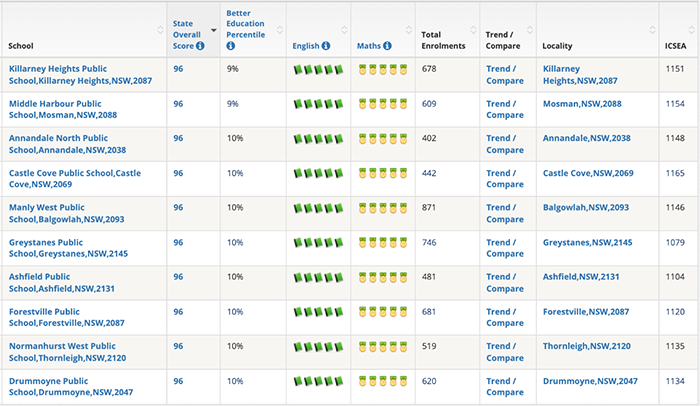Click Ashfield Public Maths medal rating icons

[x=383, y=277]
